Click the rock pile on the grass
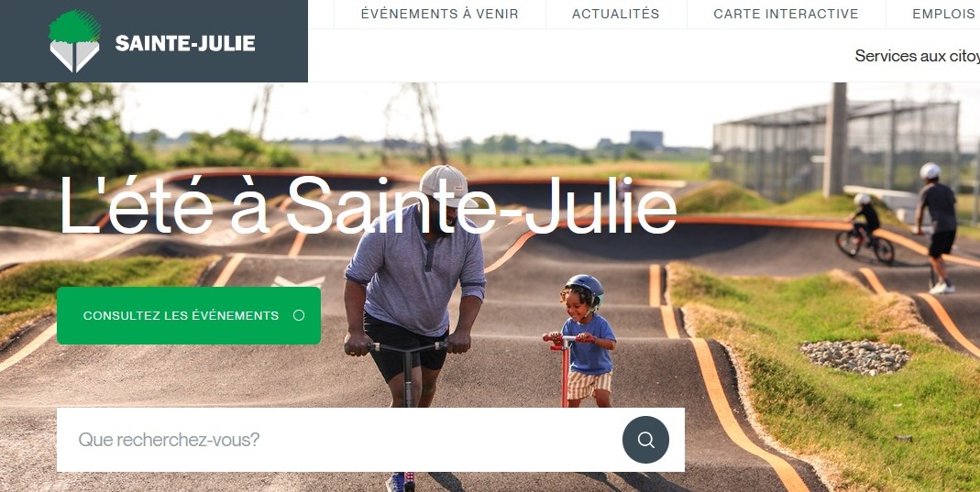 (854, 357)
